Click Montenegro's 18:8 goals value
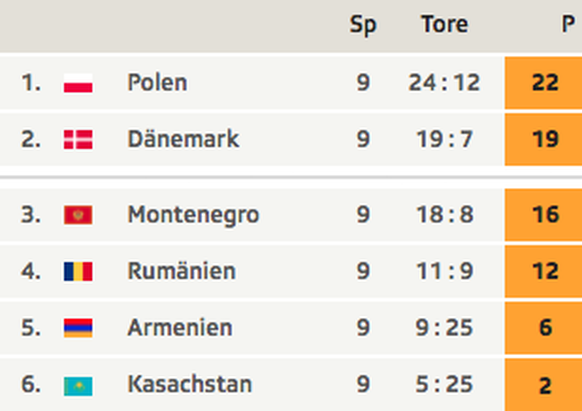 pos(445,215)
